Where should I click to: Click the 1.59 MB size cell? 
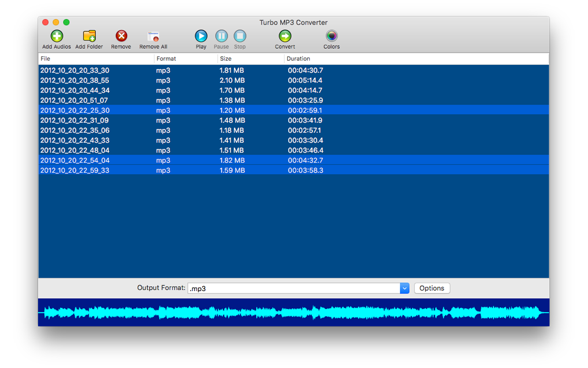click(232, 171)
